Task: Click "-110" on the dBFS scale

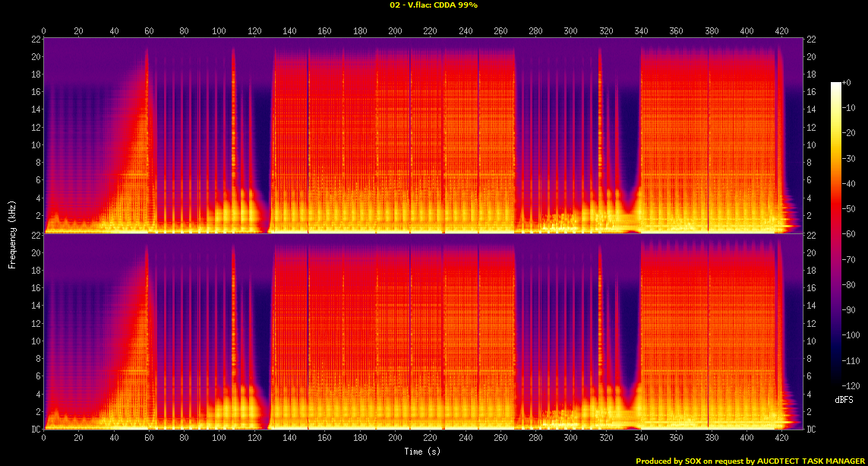Action: coord(851,361)
